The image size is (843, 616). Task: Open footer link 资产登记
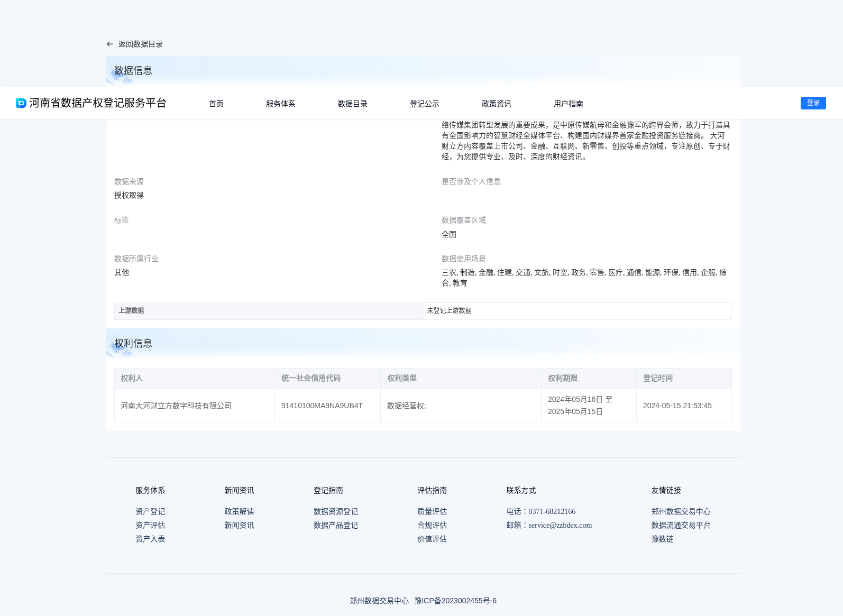point(150,511)
